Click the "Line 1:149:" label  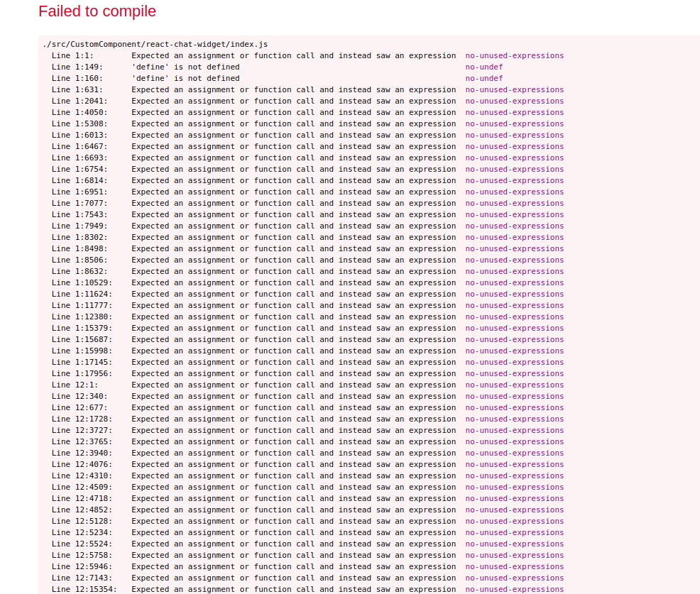click(77, 67)
